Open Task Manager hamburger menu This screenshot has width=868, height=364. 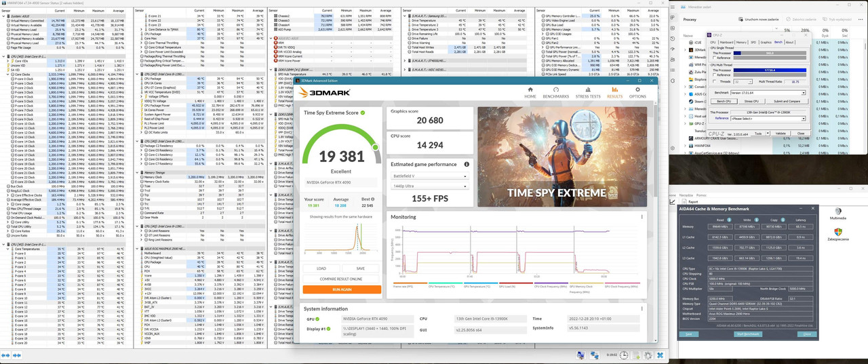(x=673, y=7)
